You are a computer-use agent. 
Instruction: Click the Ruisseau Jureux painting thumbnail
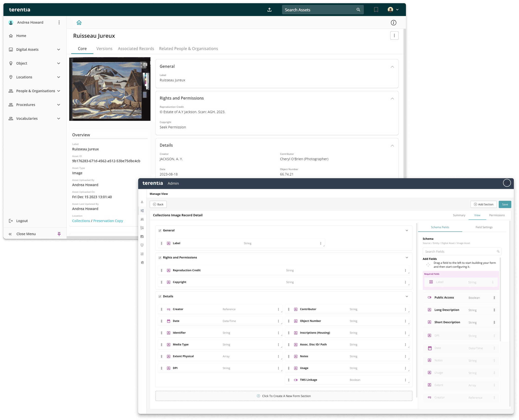(110, 89)
